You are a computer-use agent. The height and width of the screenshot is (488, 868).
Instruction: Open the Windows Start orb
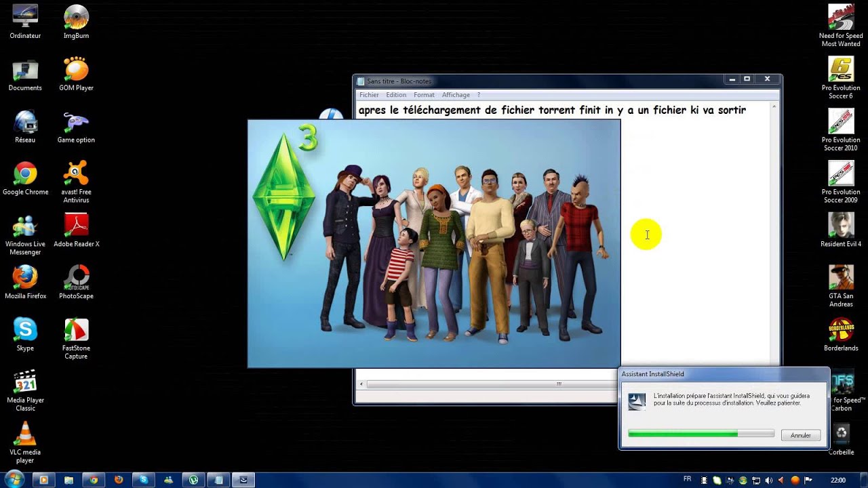coord(14,480)
